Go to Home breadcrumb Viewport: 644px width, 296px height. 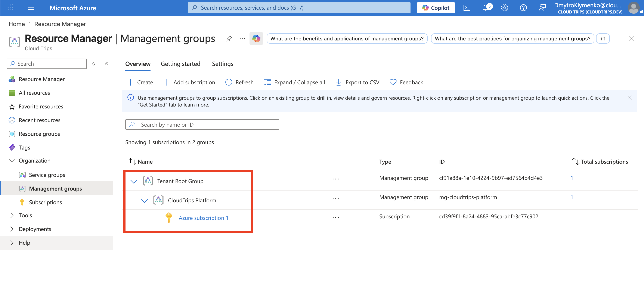(17, 24)
